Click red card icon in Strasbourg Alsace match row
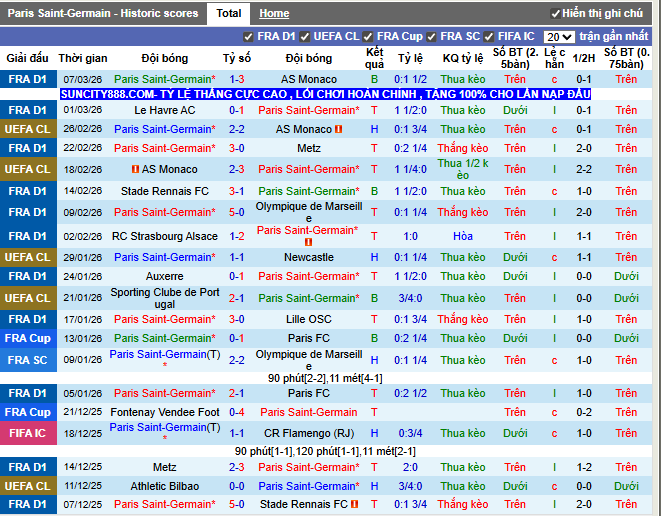This screenshot has width=661, height=516. tap(307, 242)
